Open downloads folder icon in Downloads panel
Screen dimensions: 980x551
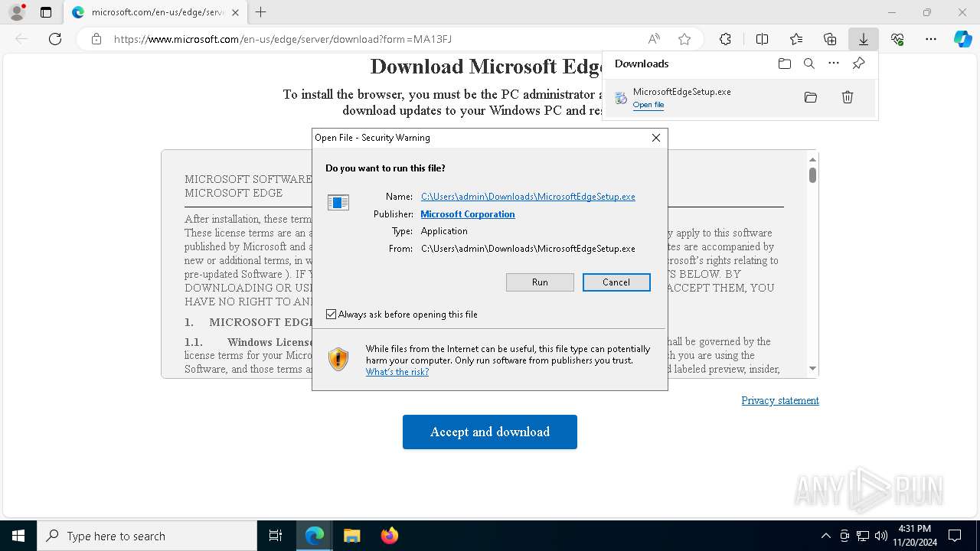click(x=784, y=64)
